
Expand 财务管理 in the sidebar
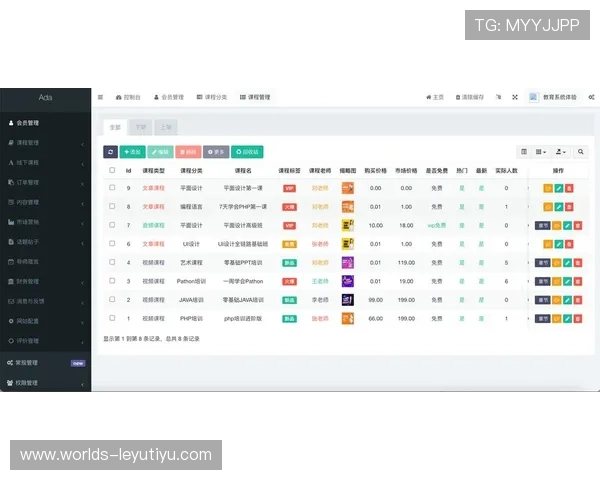coord(46,281)
